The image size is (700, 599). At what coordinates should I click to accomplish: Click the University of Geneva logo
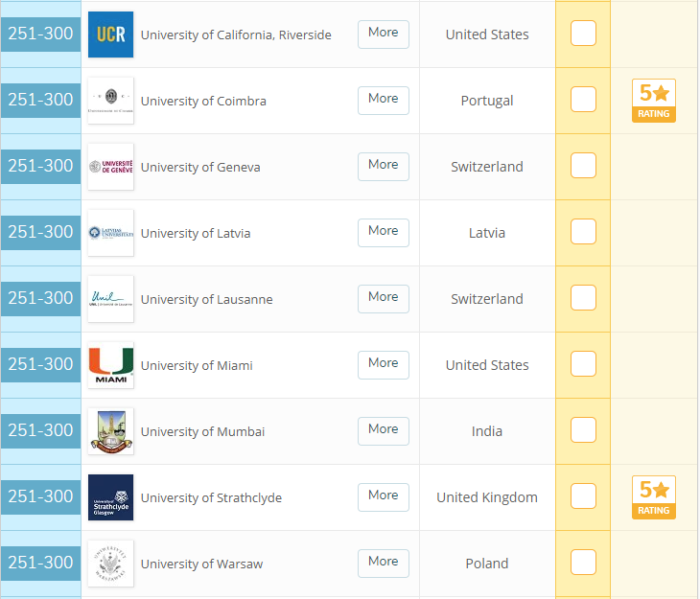click(110, 167)
